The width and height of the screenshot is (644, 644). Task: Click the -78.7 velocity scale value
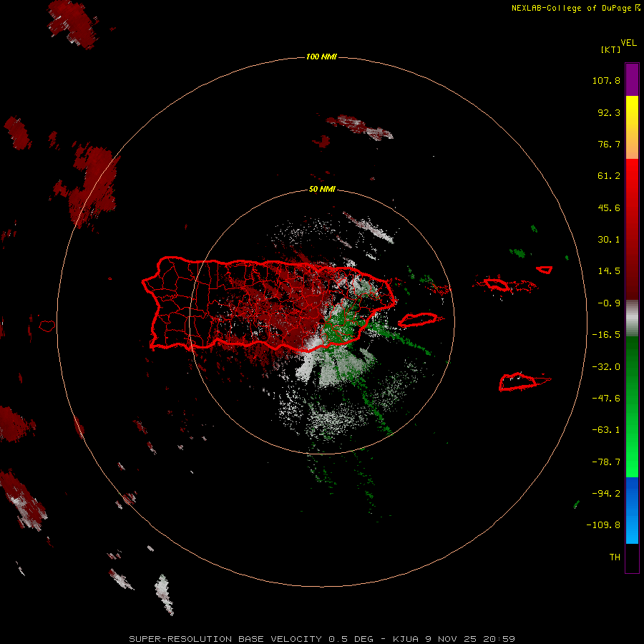606,462
